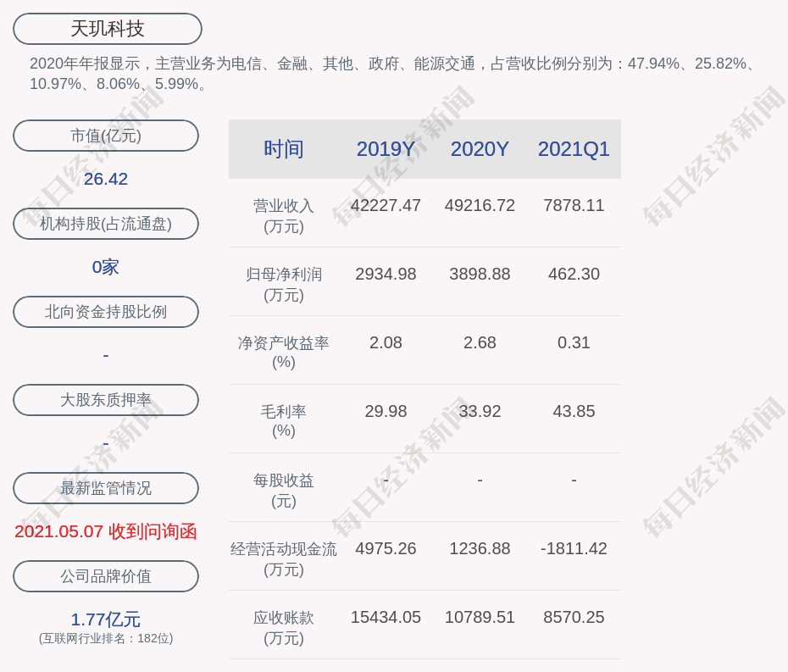Click the 每股收益(元) row label

click(284, 491)
